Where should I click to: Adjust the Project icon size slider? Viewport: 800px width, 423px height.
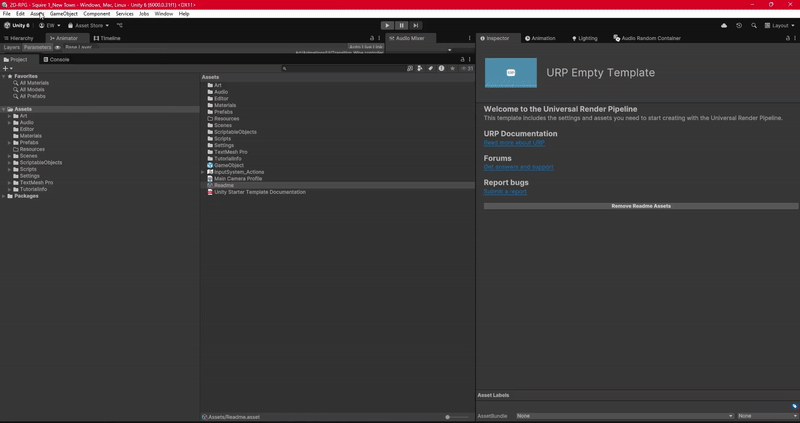point(456,417)
